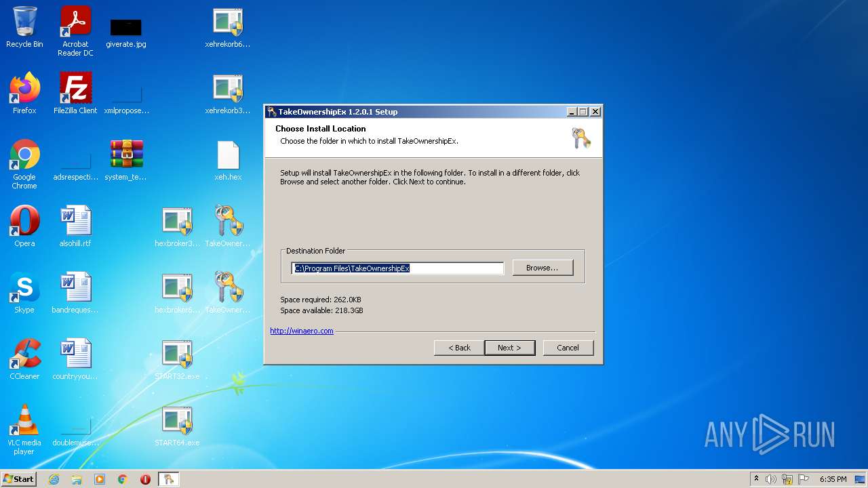The height and width of the screenshot is (488, 868).
Task: Click the Browse... button
Action: click(542, 268)
